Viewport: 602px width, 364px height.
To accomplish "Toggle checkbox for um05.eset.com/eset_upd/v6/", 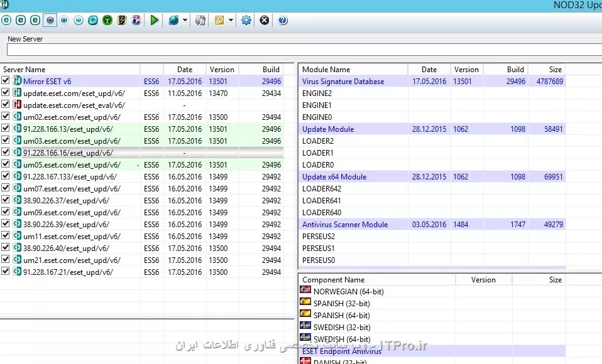I will point(6,164).
